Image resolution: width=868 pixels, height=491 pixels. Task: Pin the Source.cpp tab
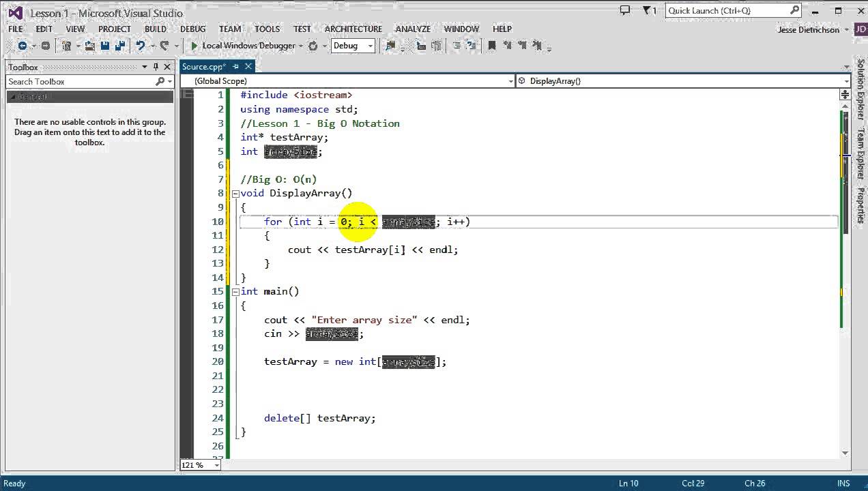tap(236, 66)
